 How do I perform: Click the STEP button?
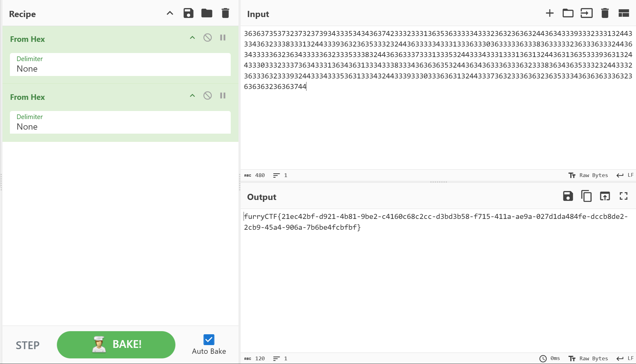28,345
